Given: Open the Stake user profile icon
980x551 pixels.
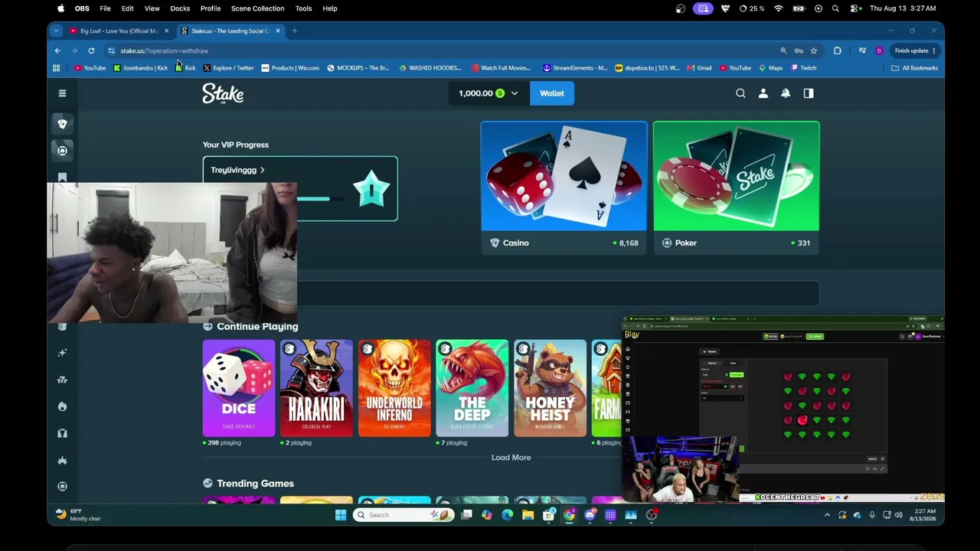Looking at the screenshot, I should tap(763, 93).
